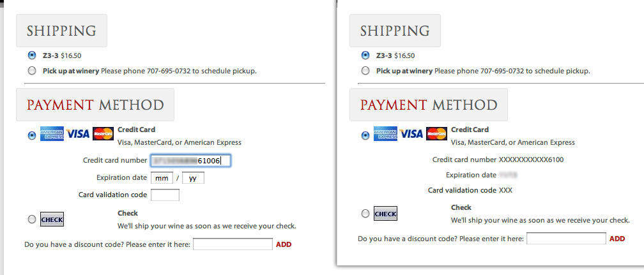Viewport: 644px width, 275px height.
Task: Click the American Express logo in left panel
Action: (x=52, y=134)
